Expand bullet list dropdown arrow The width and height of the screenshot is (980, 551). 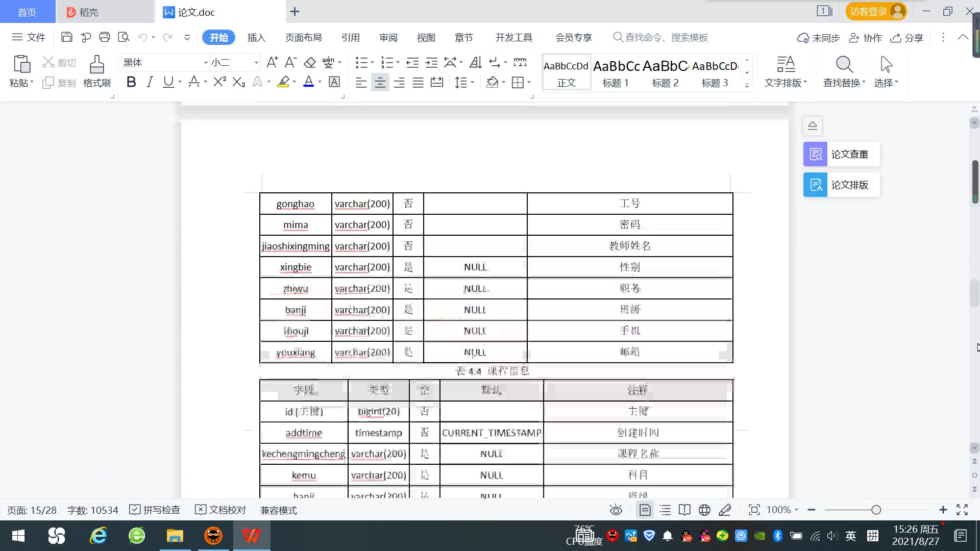tap(372, 62)
